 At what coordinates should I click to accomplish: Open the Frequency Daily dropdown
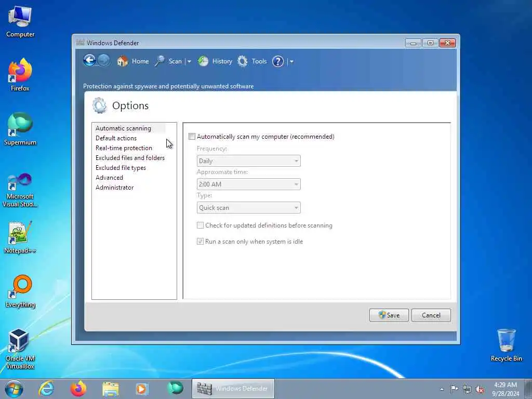(x=248, y=161)
